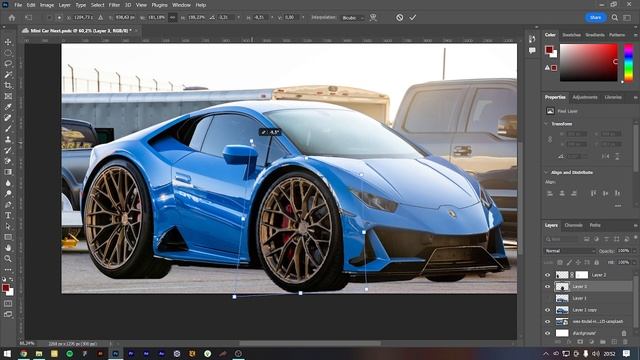Click the Home icon in options bar

coord(12,18)
